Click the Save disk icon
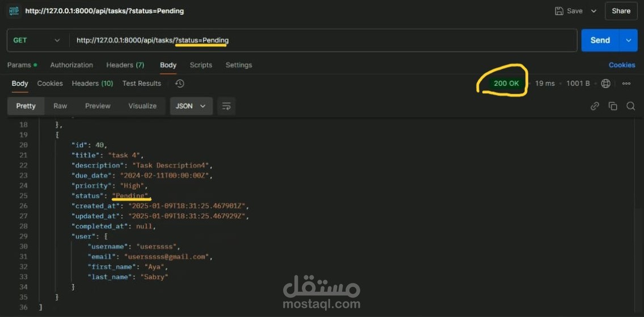This screenshot has width=644, height=317. point(558,11)
